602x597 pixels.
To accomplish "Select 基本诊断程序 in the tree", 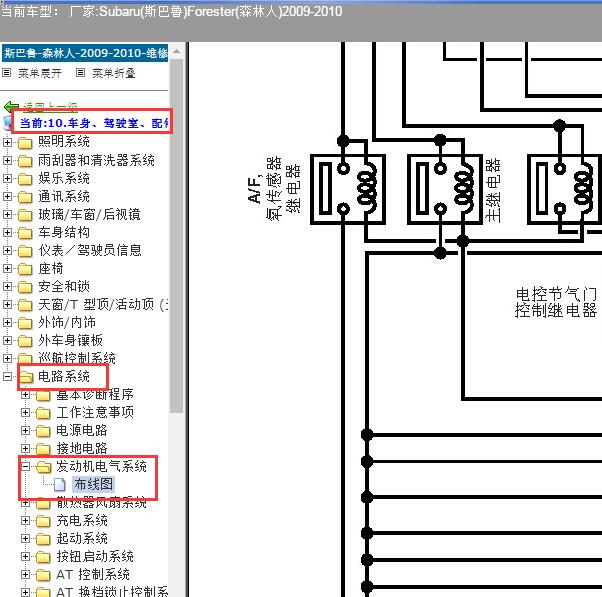I will [95, 394].
